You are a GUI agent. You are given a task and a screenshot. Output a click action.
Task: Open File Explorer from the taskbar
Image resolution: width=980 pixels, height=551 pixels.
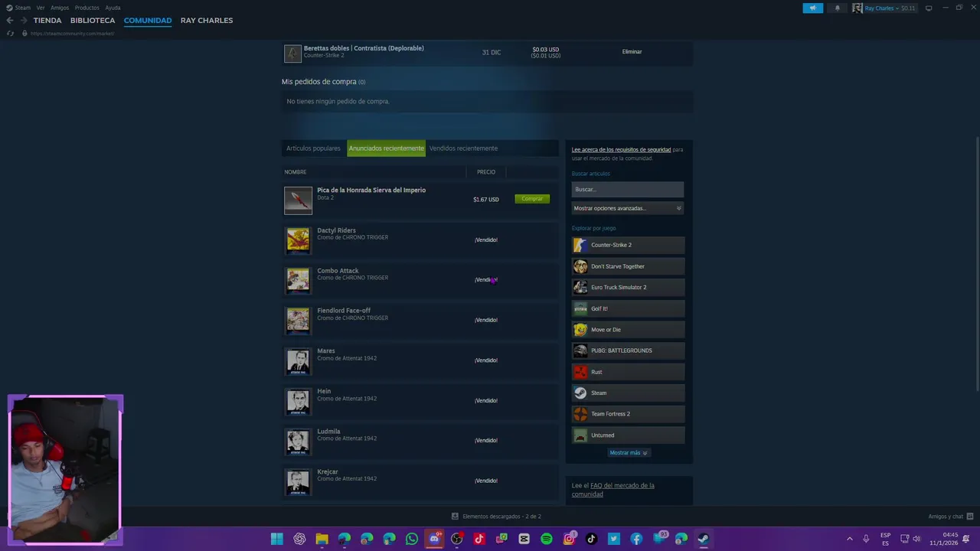click(322, 539)
